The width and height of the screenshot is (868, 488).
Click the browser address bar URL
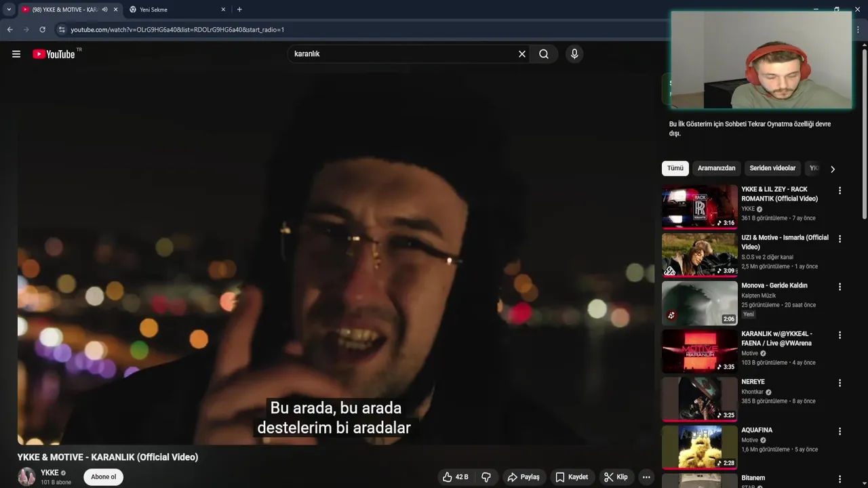(178, 30)
